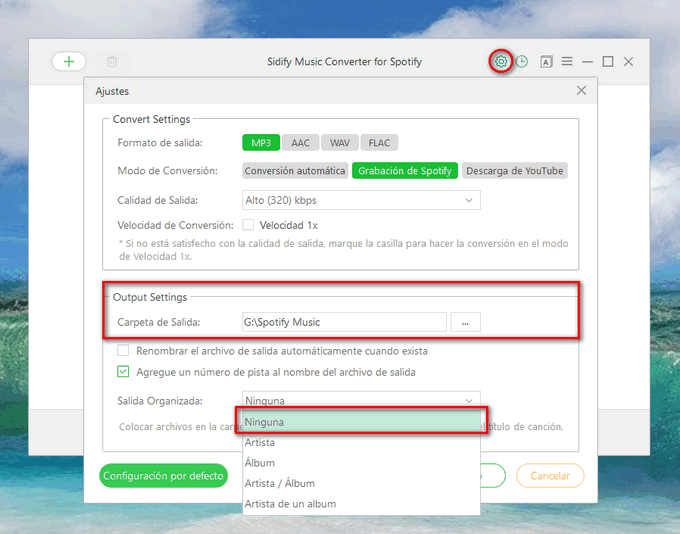
Task: Select AAC output format
Action: coord(301,143)
